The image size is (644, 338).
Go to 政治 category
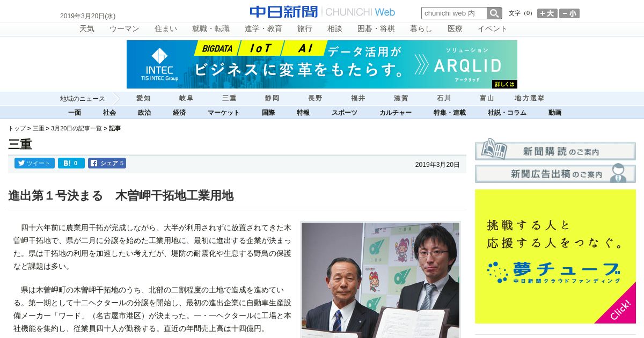pyautogui.click(x=144, y=113)
